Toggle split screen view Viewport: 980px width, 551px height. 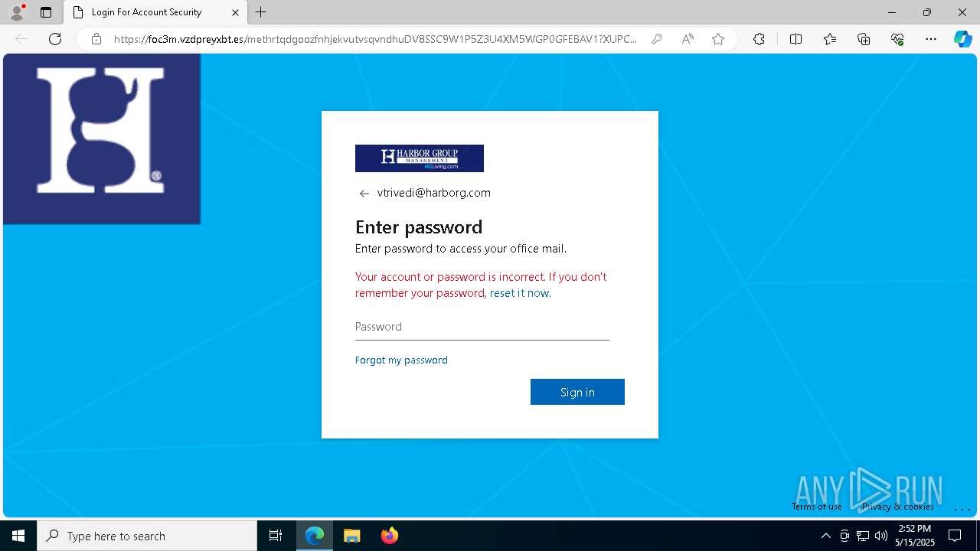(795, 39)
